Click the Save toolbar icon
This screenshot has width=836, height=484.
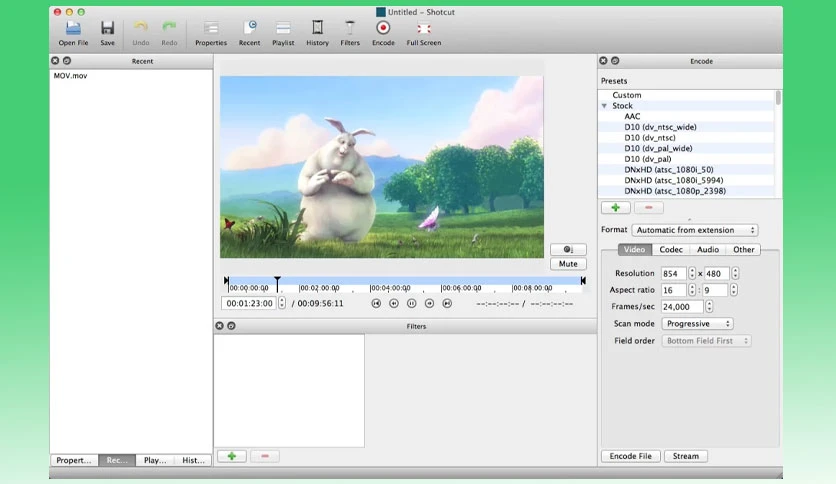107,33
